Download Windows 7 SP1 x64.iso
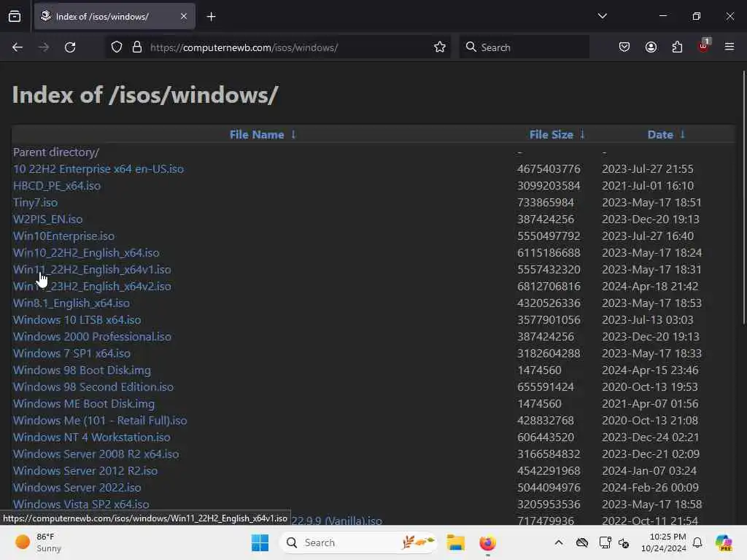747x560 pixels. [71, 354]
